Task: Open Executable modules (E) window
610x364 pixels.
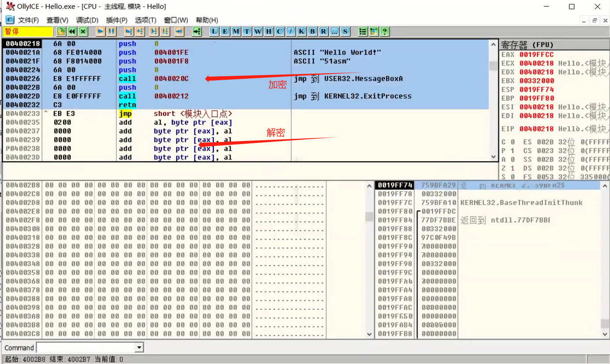Action: point(225,32)
